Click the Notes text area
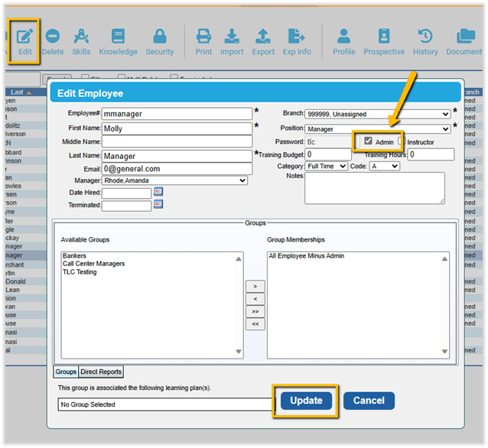The height and width of the screenshot is (448, 488). (x=375, y=189)
